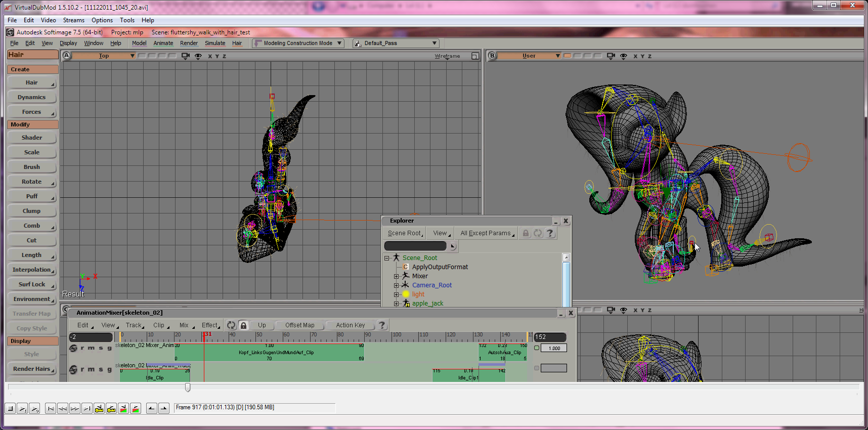Toggle the first track's green weight checkbox
Viewport: 868px width, 430px height.
click(537, 348)
